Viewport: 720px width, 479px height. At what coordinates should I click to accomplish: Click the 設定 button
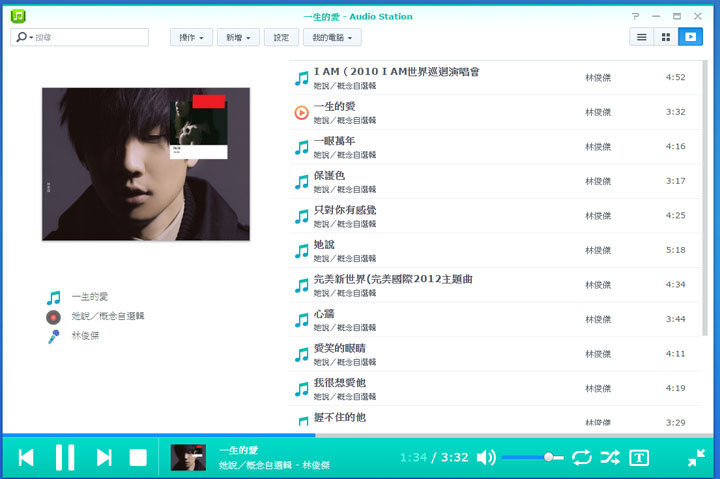click(281, 37)
